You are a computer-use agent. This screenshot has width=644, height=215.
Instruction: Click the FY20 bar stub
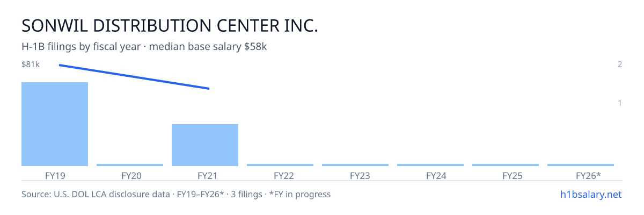(130, 165)
